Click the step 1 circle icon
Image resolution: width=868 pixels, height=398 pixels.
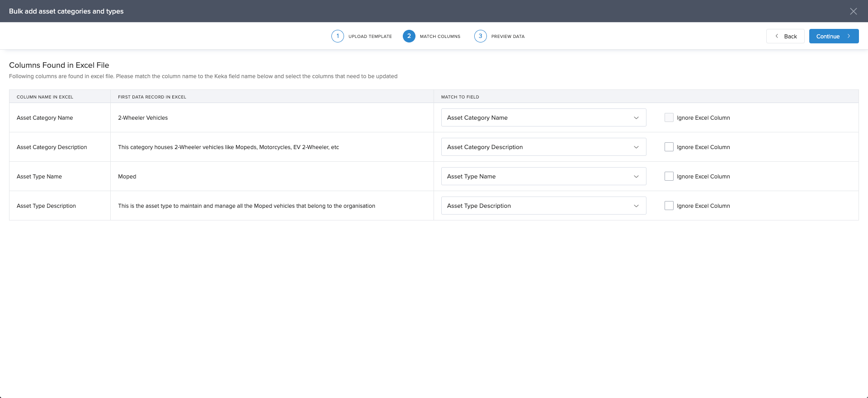[x=338, y=36]
